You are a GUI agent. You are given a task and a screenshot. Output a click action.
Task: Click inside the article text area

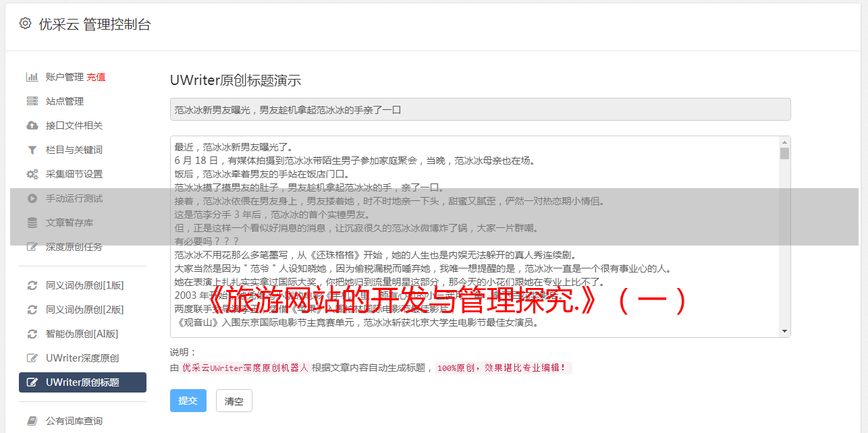475,236
